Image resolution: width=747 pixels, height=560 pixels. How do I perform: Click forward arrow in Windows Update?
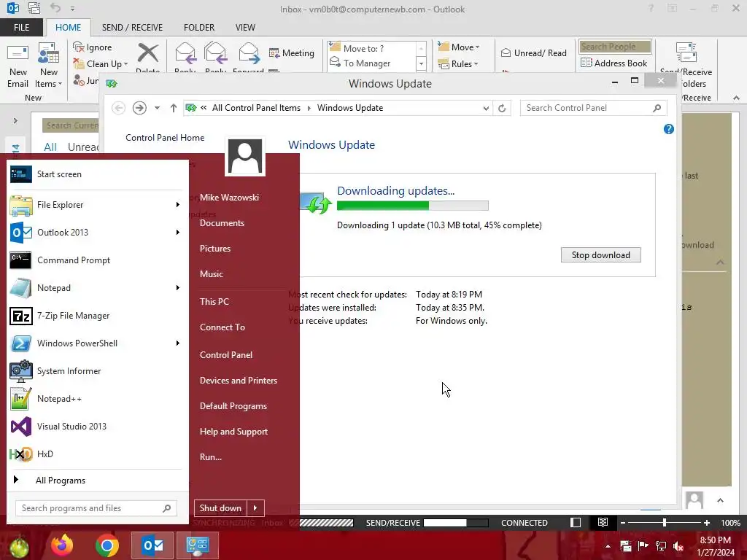pos(139,108)
